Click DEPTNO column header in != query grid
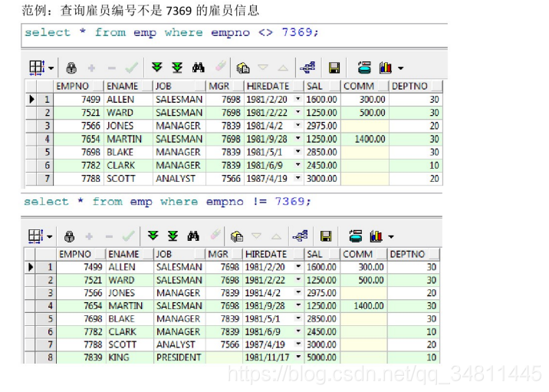Viewport: 549px width, 392px height. 413,254
